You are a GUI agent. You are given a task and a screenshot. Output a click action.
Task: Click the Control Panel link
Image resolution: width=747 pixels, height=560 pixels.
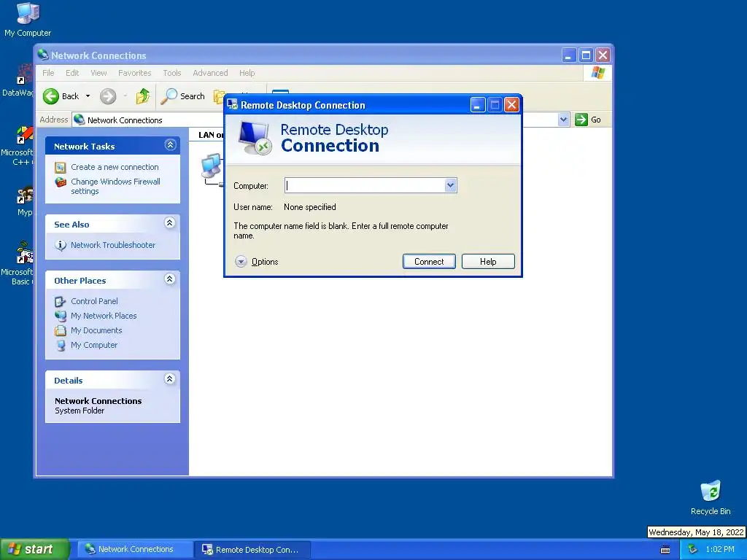pyautogui.click(x=94, y=301)
